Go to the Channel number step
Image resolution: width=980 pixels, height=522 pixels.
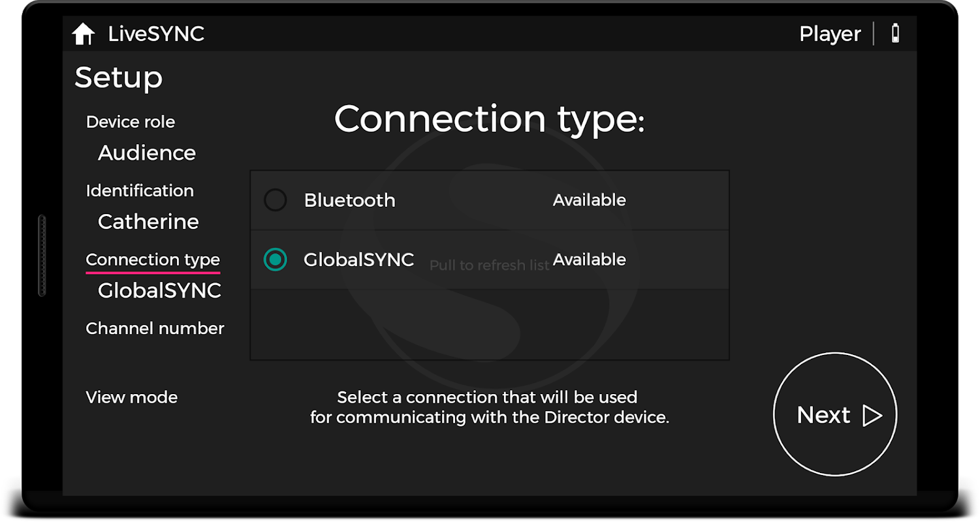pyautogui.click(x=155, y=328)
